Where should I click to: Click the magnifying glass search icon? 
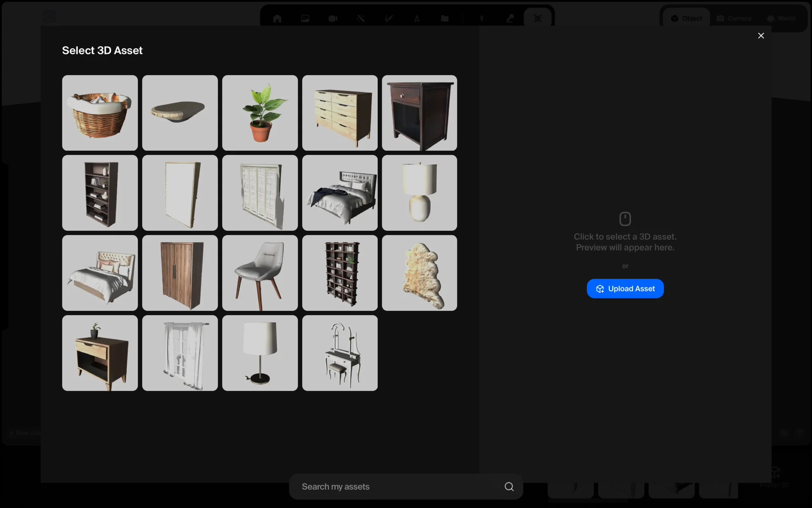coord(509,487)
